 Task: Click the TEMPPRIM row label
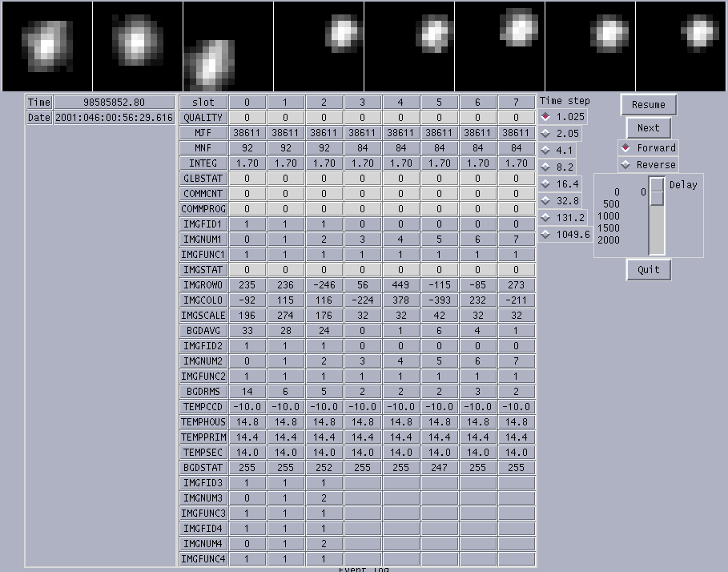(203, 437)
